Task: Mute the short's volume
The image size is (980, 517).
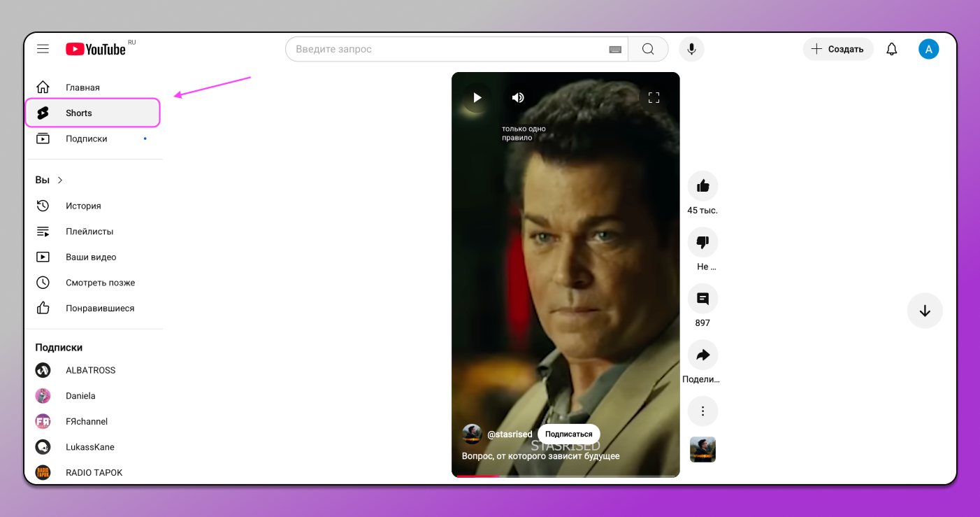Action: (518, 98)
